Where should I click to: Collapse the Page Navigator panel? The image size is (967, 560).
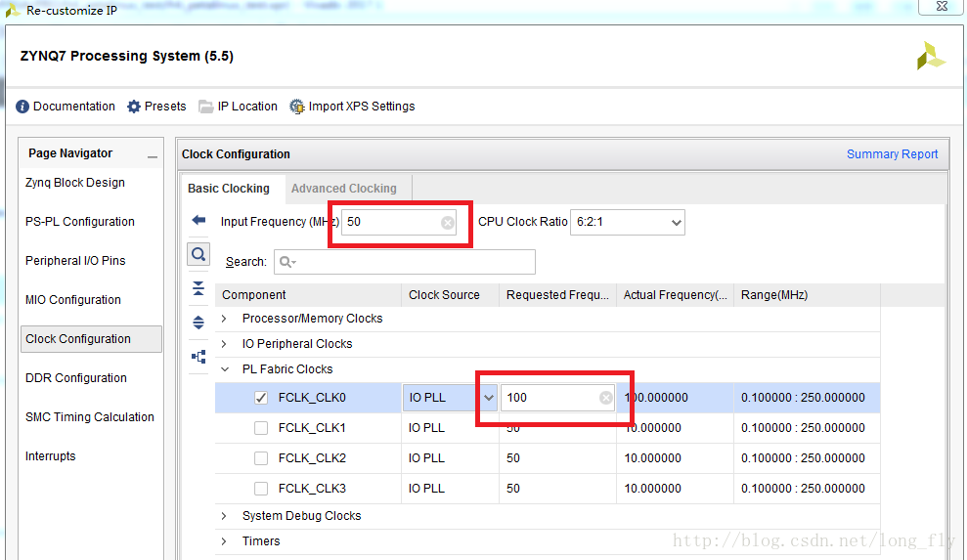(x=153, y=155)
